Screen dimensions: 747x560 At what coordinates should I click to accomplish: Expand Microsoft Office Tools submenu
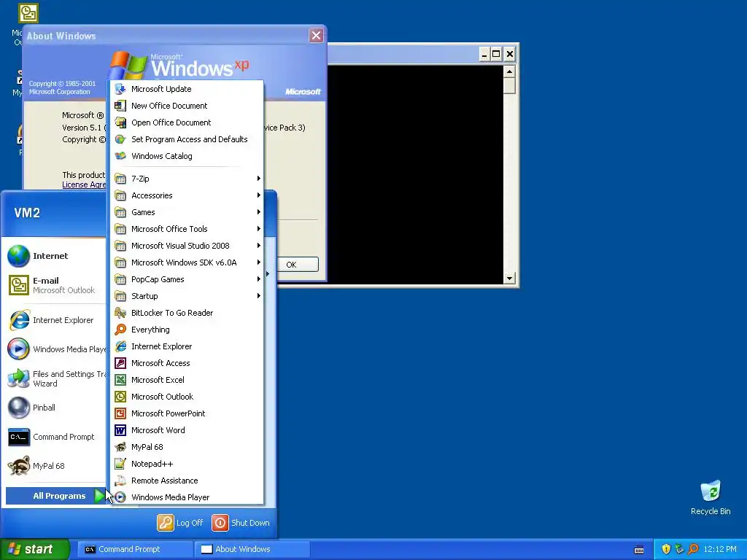[x=187, y=229]
